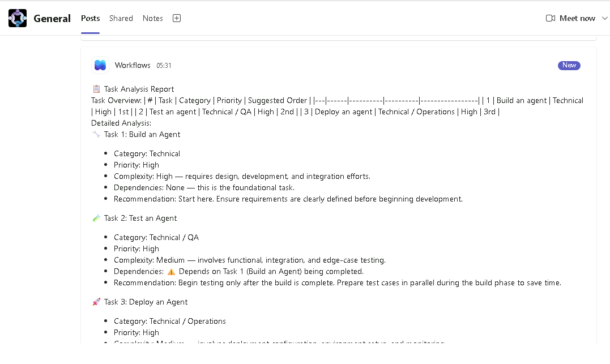Expand the Meet now dropdown chevron
Viewport: 610px width, 364px height.
click(604, 18)
